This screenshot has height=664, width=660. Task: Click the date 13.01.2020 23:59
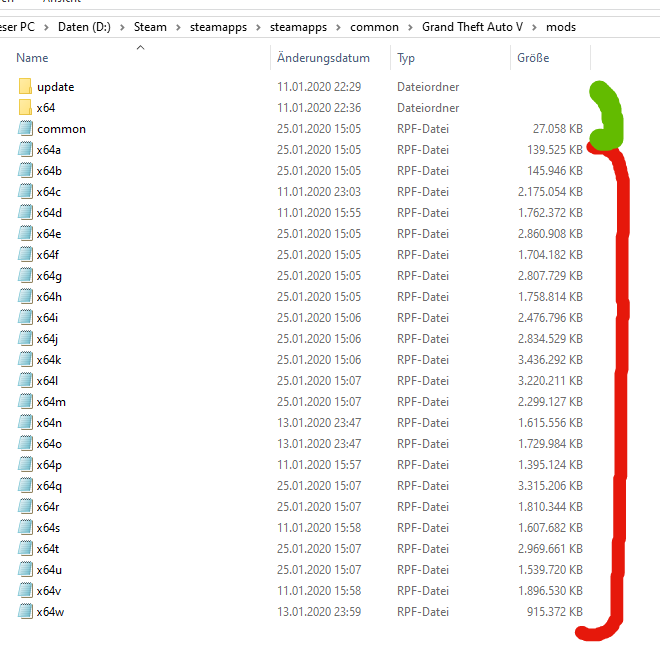point(319,611)
